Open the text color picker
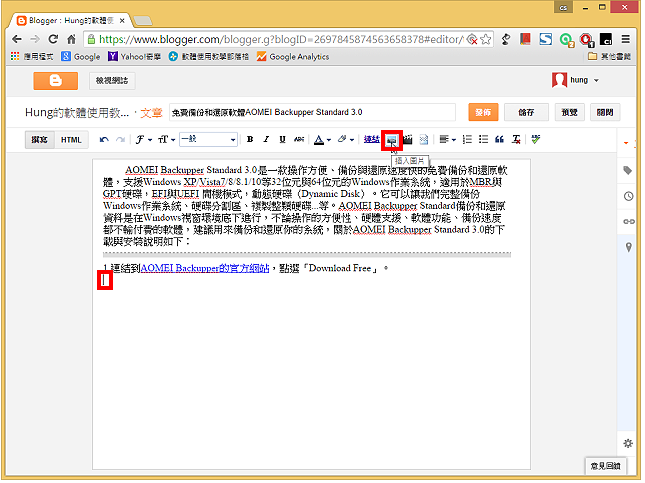Viewport: 645px width, 483px height. (322, 140)
